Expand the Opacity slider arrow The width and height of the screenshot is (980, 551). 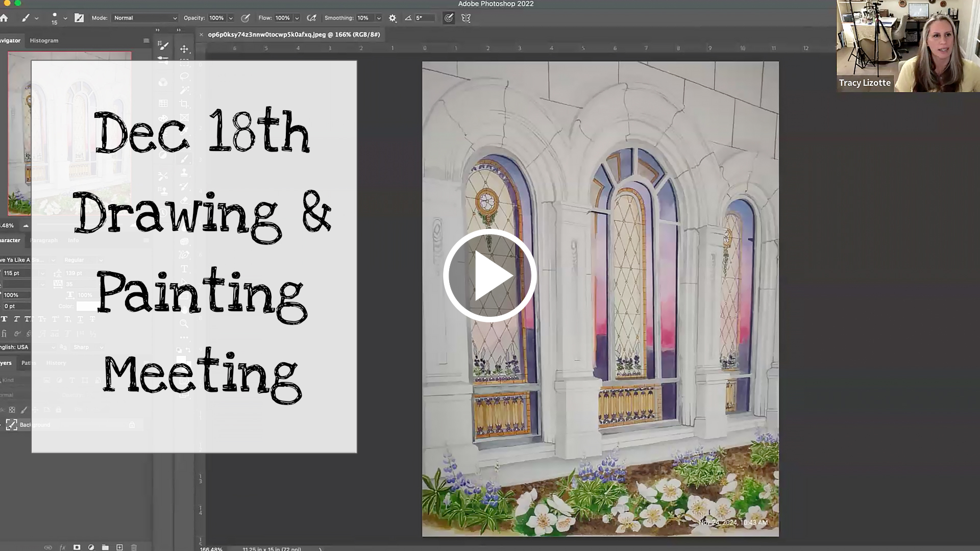(x=231, y=18)
